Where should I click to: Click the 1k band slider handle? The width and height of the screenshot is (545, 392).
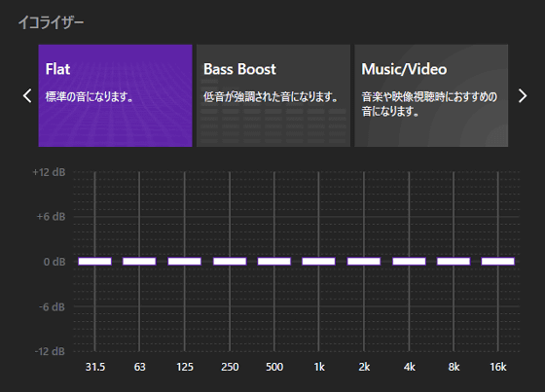pyautogui.click(x=319, y=262)
